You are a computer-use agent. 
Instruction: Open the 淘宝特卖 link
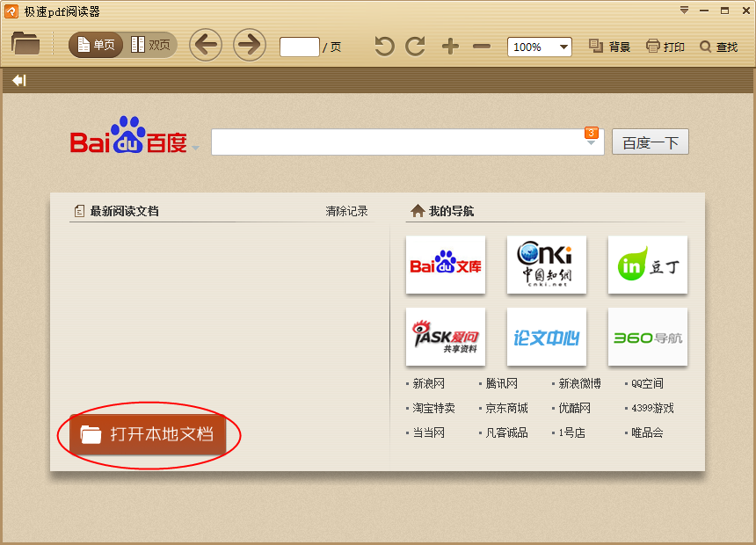click(x=434, y=408)
